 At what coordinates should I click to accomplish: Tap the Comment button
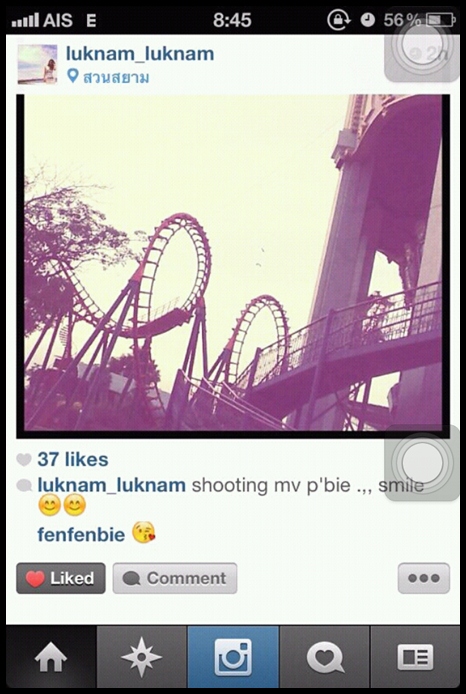(175, 578)
